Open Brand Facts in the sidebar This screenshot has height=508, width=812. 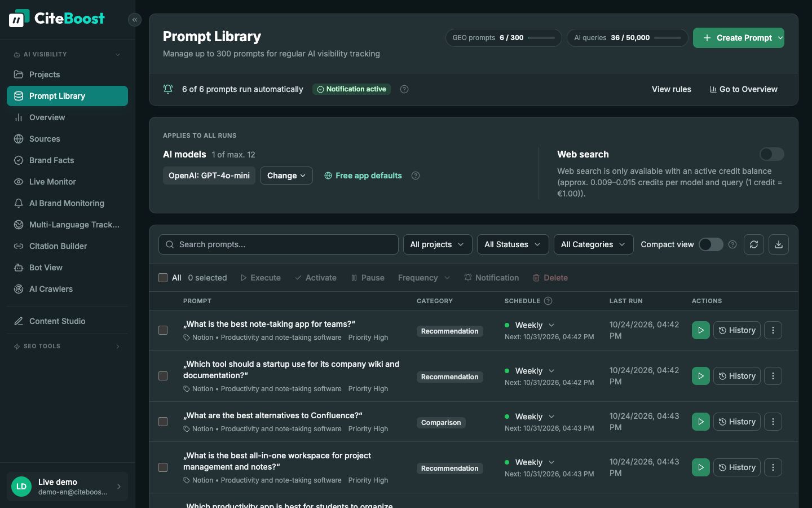pos(67,160)
